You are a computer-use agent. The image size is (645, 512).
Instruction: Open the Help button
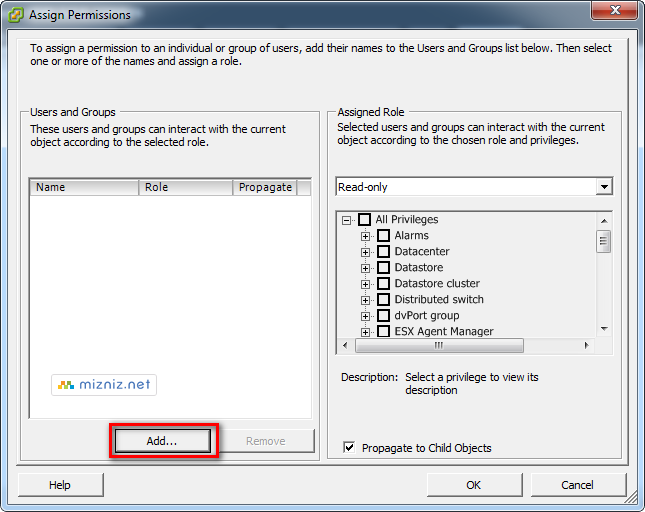pyautogui.click(x=60, y=485)
